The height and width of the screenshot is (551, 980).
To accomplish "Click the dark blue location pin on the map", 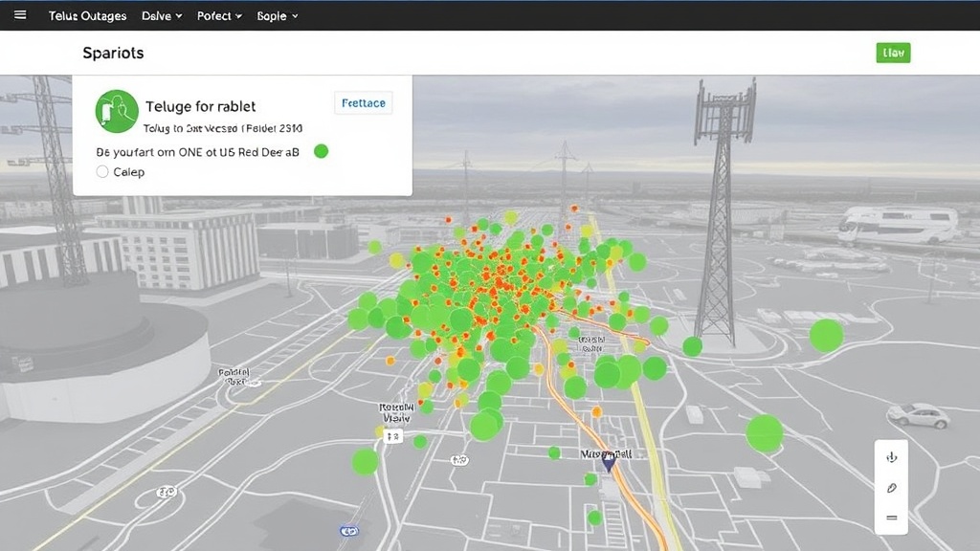I will (608, 462).
